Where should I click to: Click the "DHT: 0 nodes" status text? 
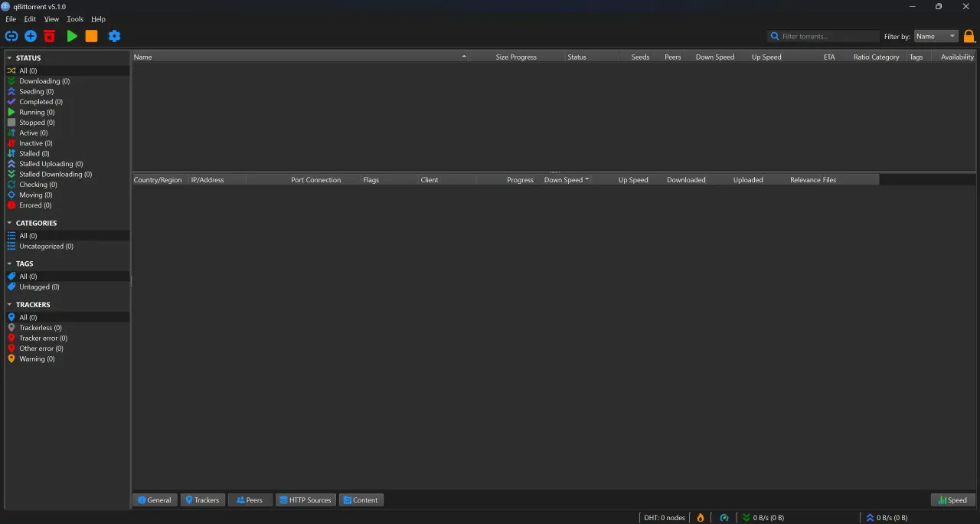pos(665,518)
